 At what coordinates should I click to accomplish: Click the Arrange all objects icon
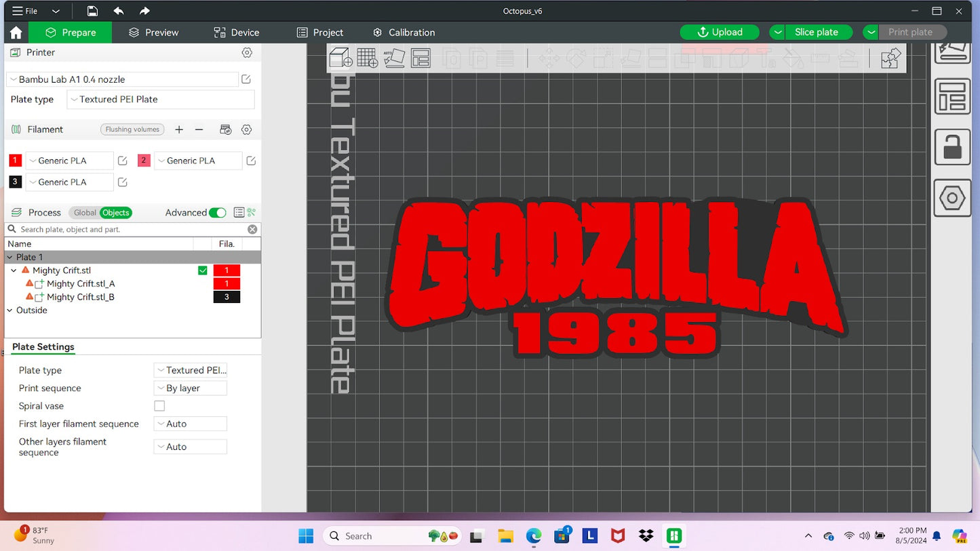click(420, 58)
